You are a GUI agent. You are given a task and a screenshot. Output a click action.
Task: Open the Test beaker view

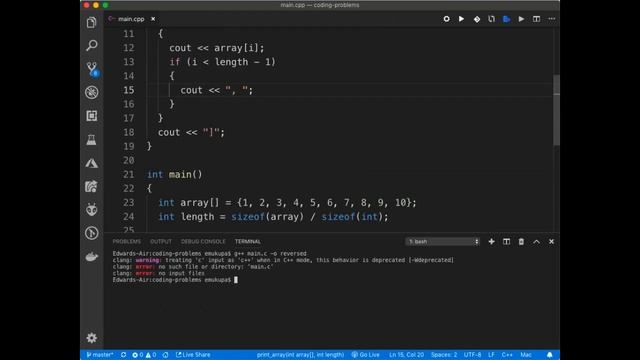tap(91, 140)
